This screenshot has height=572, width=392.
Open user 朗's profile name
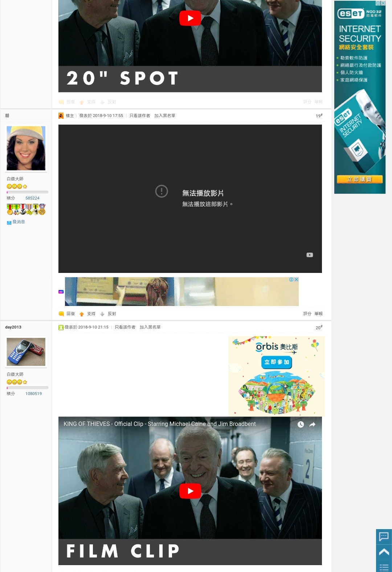click(7, 116)
